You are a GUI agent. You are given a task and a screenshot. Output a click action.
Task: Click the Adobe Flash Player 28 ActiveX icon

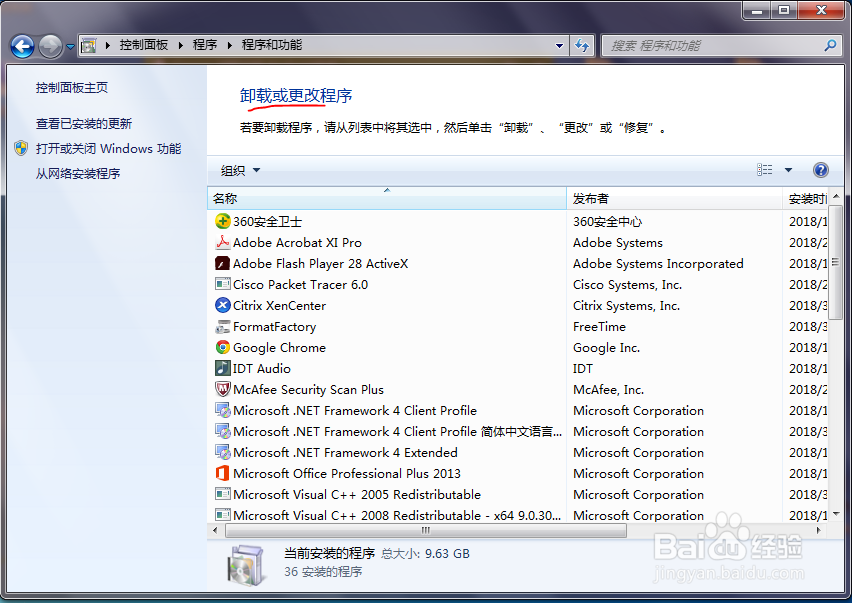[x=223, y=263]
